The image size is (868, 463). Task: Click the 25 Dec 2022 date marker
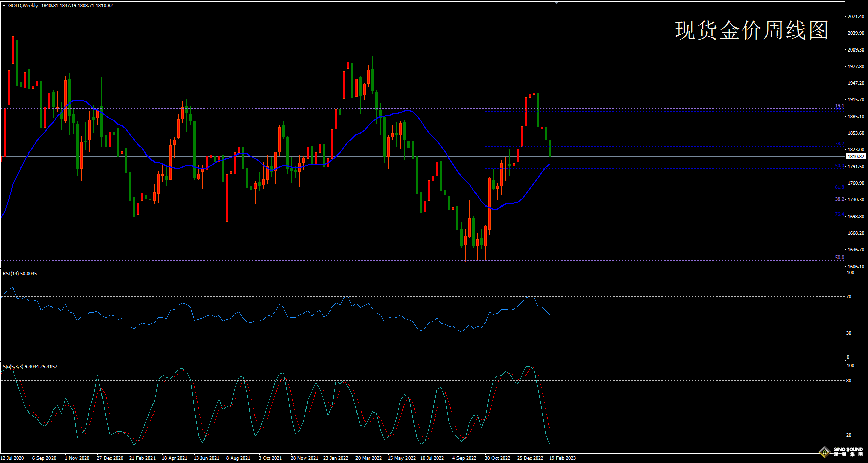point(530,458)
